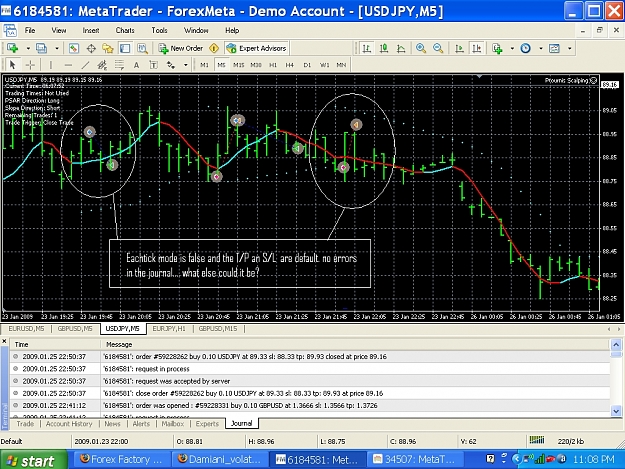
Task: Expand the Indicators dropdown arrow
Action: pyautogui.click(x=512, y=48)
